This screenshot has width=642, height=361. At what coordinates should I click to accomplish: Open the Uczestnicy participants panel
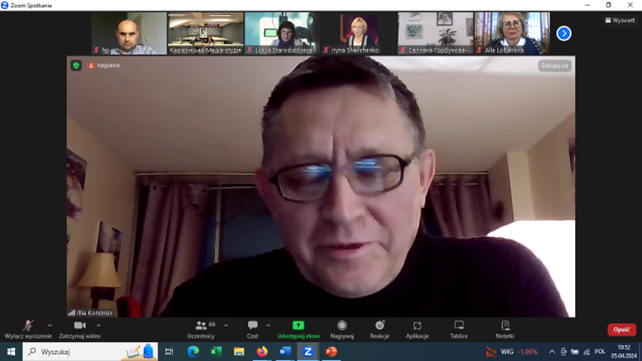click(x=201, y=329)
